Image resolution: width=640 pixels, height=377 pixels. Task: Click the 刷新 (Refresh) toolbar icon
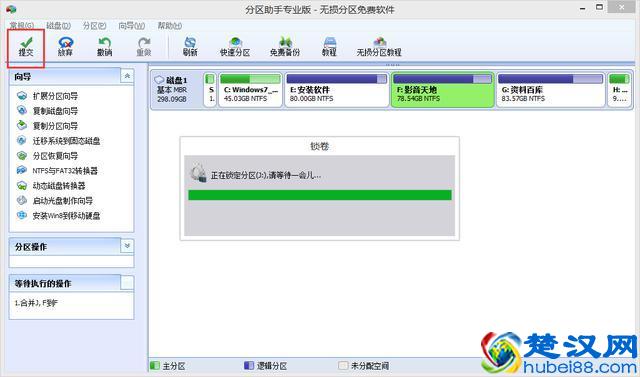pyautogui.click(x=190, y=42)
